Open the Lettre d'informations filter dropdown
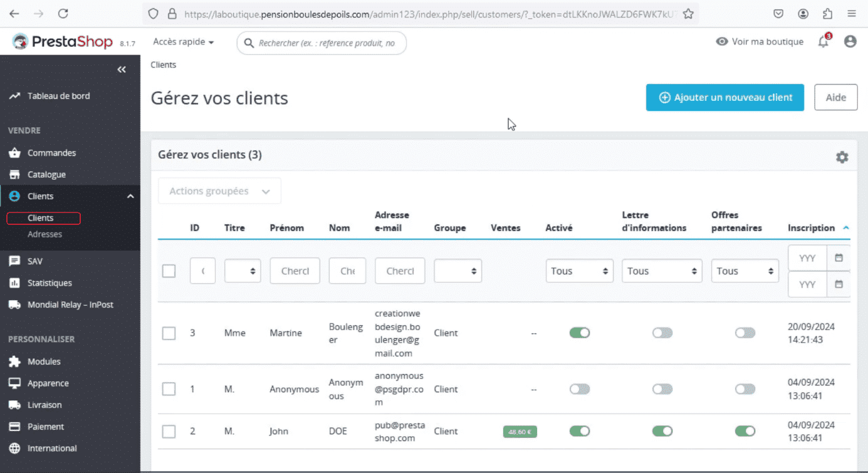 pyautogui.click(x=662, y=271)
